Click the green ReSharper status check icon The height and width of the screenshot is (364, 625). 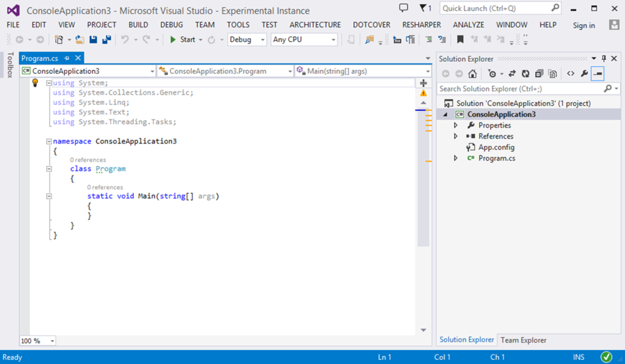[606, 357]
